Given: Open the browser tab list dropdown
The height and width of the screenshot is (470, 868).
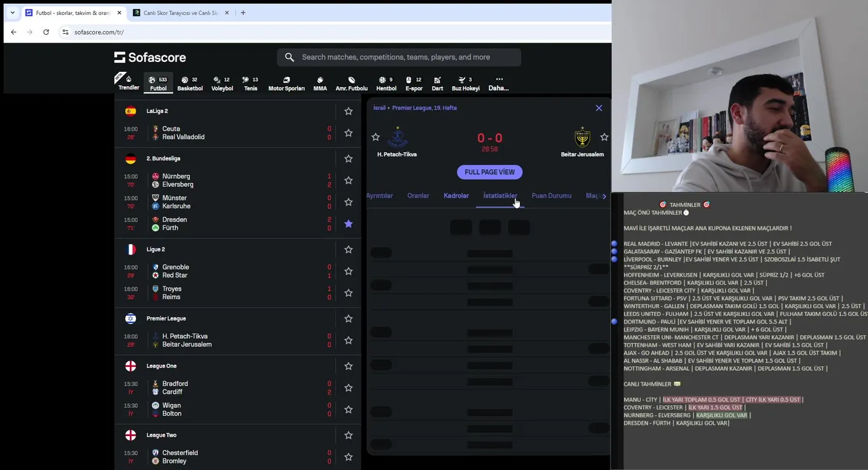Looking at the screenshot, I should 12,12.
